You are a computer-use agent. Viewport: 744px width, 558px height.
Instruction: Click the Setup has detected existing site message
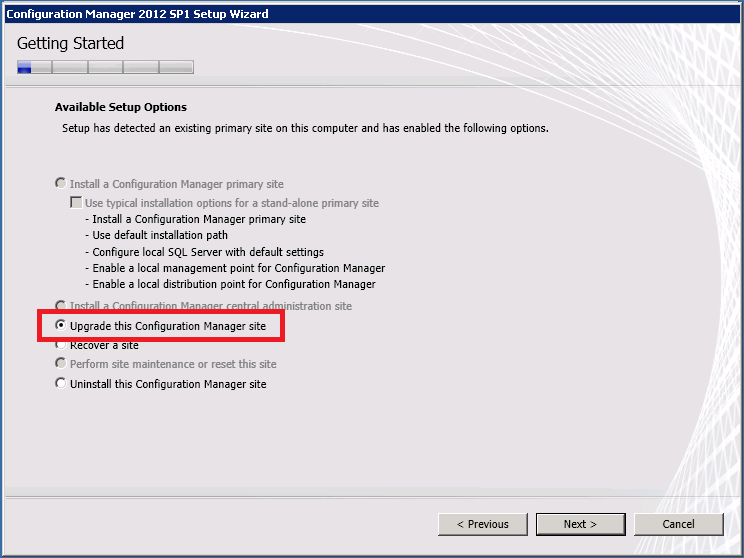pyautogui.click(x=305, y=128)
